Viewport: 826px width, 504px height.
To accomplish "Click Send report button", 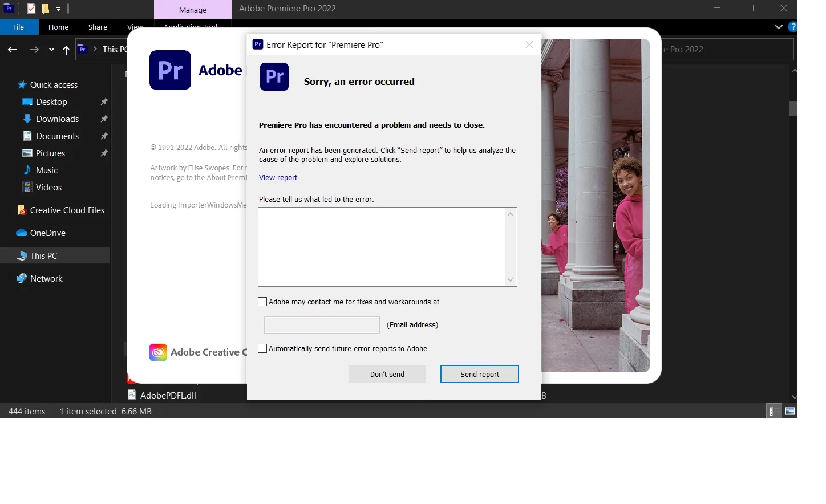I will [x=479, y=374].
